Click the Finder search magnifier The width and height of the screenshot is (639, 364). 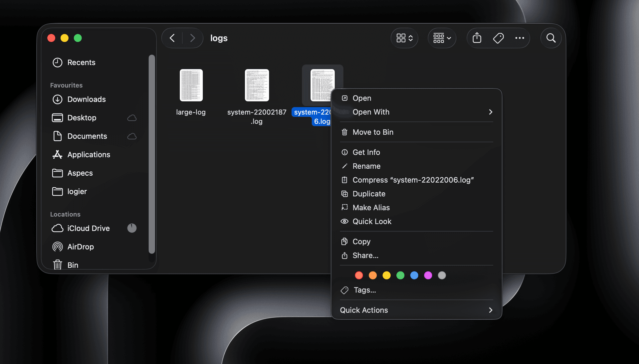(551, 38)
